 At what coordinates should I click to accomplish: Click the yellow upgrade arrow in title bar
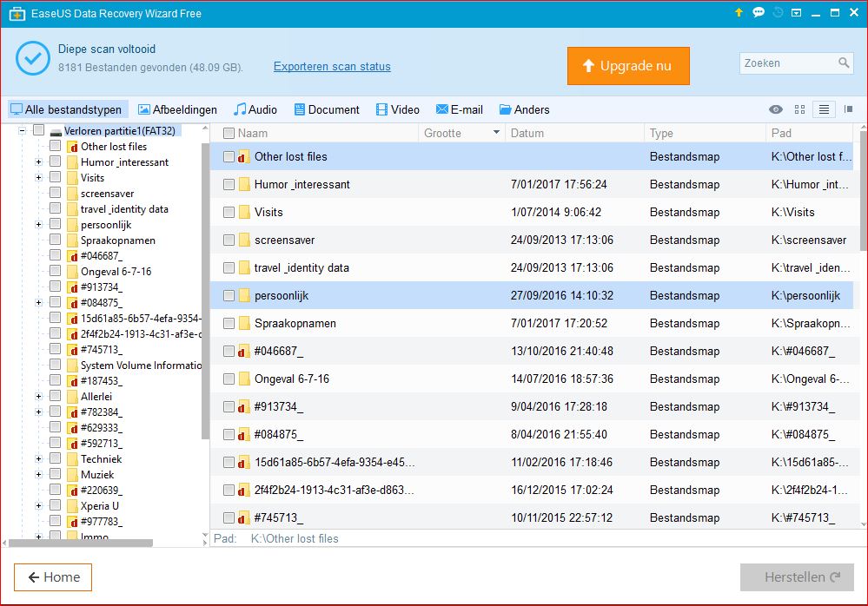739,13
